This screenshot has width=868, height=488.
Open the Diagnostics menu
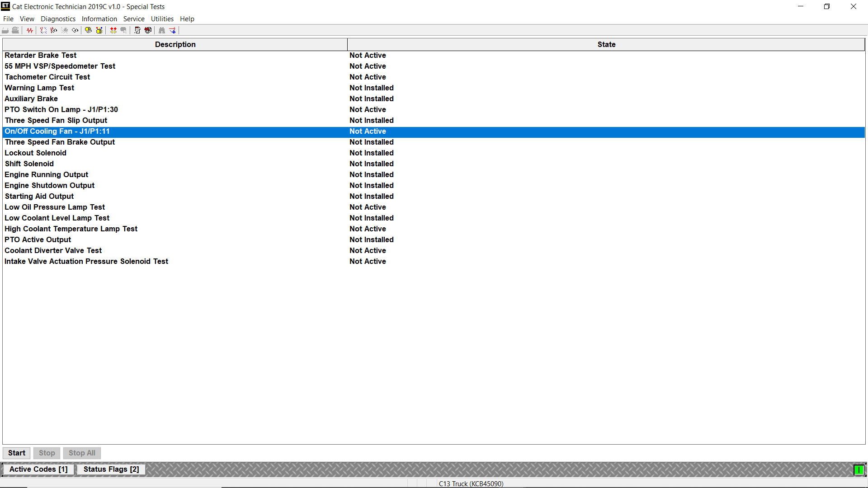point(58,19)
